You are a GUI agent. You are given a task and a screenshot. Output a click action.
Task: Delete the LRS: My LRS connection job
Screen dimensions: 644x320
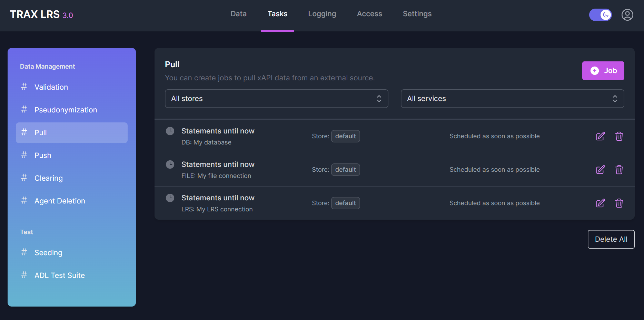click(619, 203)
